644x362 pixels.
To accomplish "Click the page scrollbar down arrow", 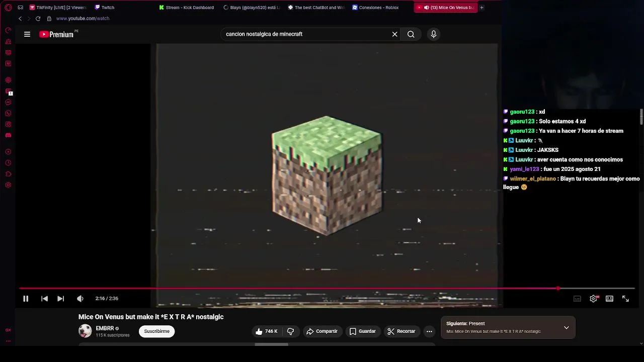I will pyautogui.click(x=641, y=344).
